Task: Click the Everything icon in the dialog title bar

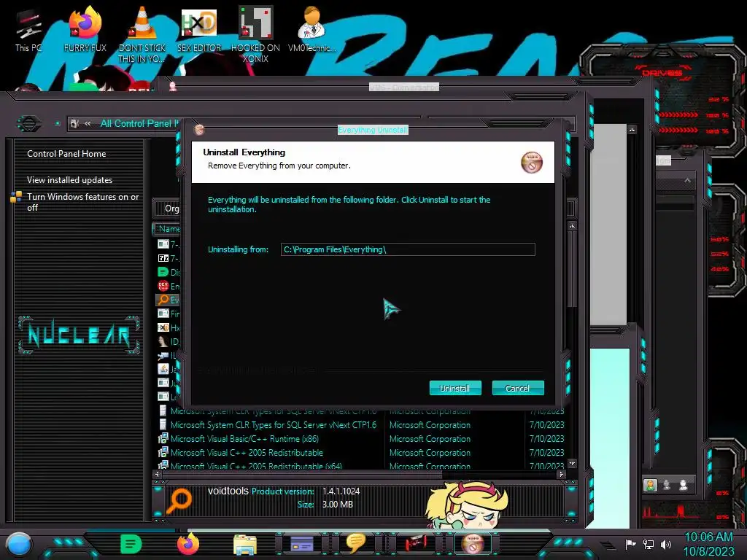Action: click(x=199, y=130)
